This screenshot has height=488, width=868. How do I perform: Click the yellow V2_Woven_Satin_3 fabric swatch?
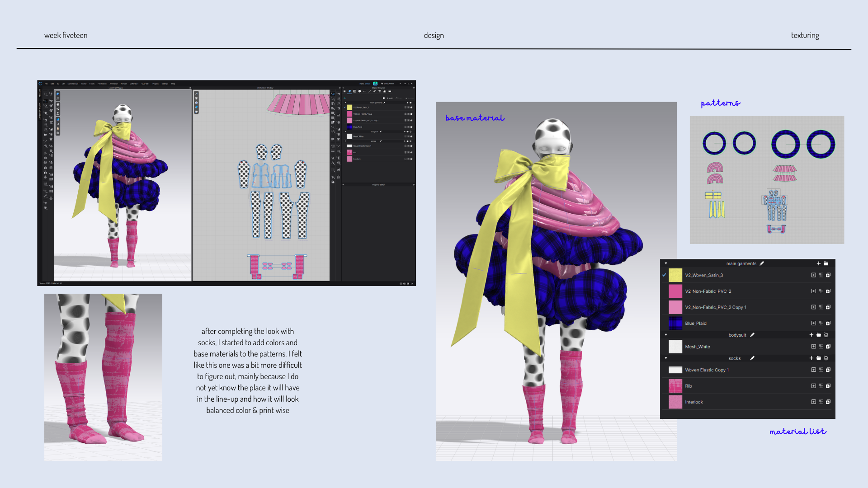675,275
